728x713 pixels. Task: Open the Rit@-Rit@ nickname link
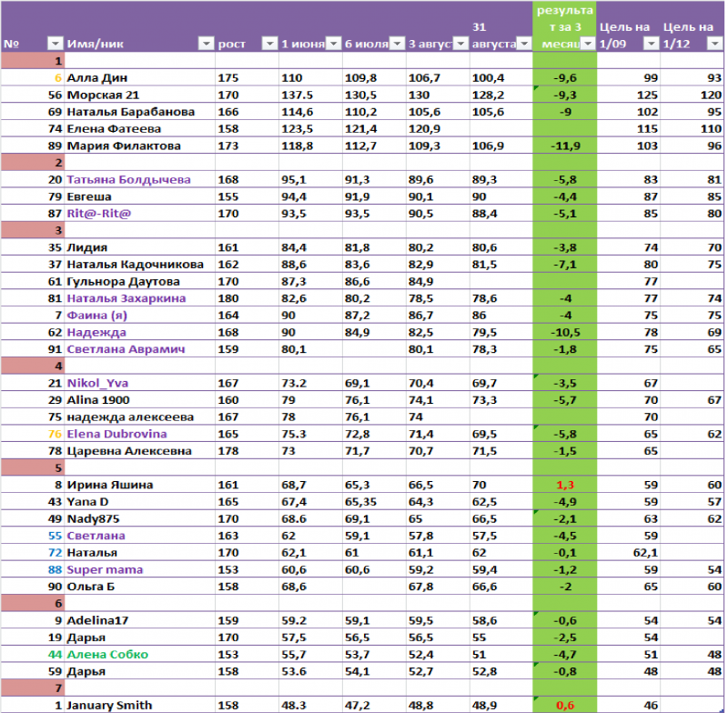pyautogui.click(x=99, y=214)
